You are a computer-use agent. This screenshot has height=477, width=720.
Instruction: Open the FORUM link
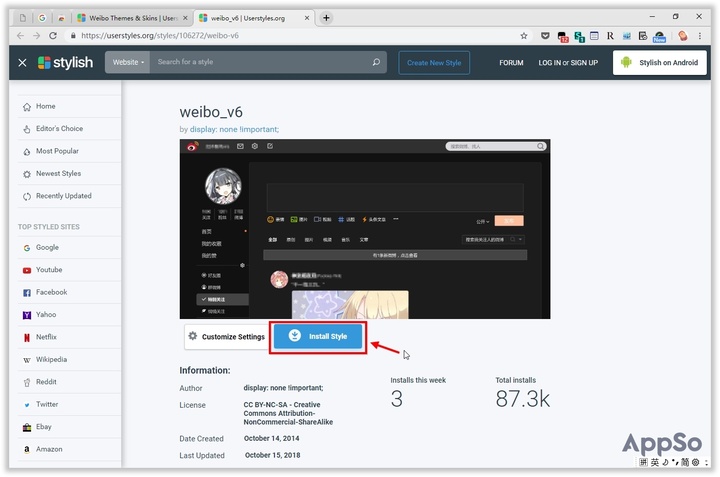[511, 63]
